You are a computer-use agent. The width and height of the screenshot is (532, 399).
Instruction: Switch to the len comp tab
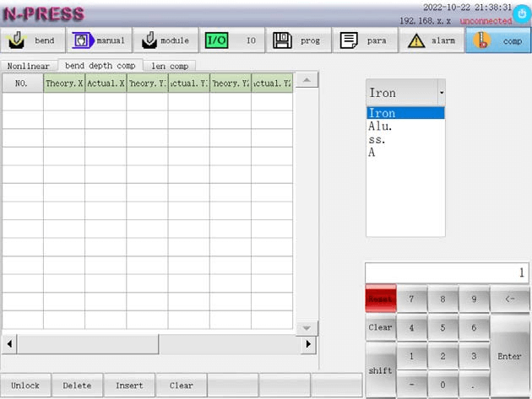(169, 66)
